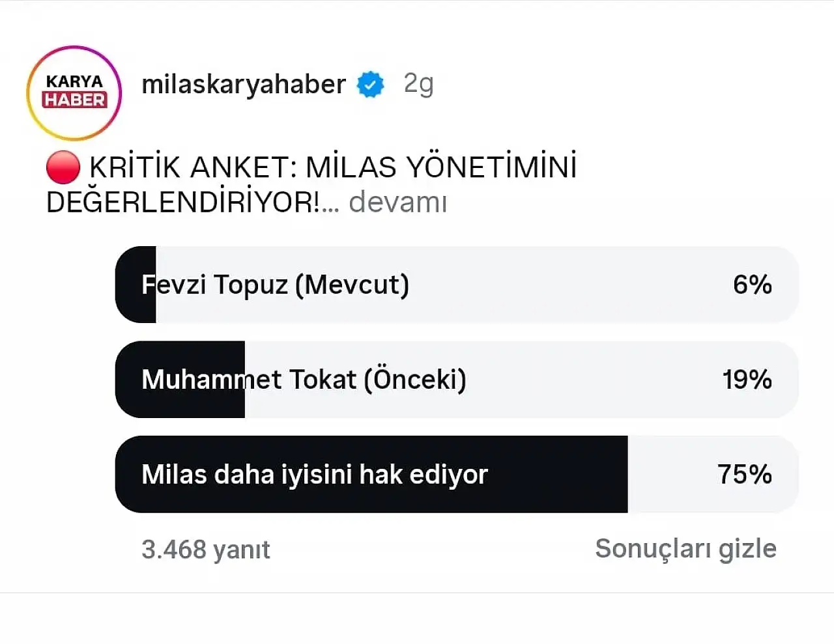Click the 19% percentage label
This screenshot has height=644, width=834.
(x=746, y=380)
